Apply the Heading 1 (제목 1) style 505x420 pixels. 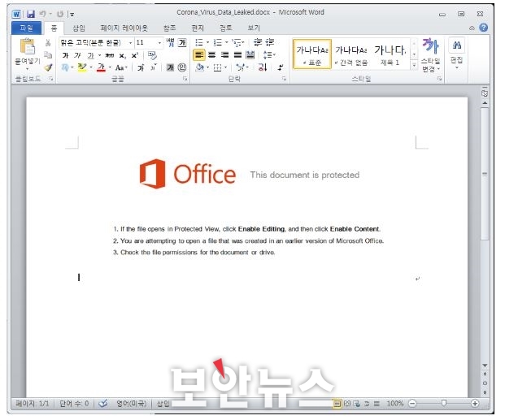tap(390, 54)
